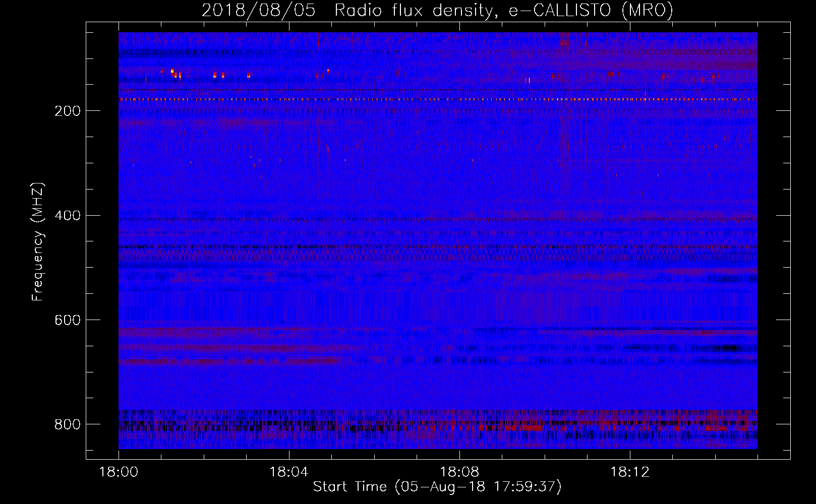Click the '18:08' time tick label
Image resolution: width=816 pixels, height=504 pixels.
click(x=459, y=472)
